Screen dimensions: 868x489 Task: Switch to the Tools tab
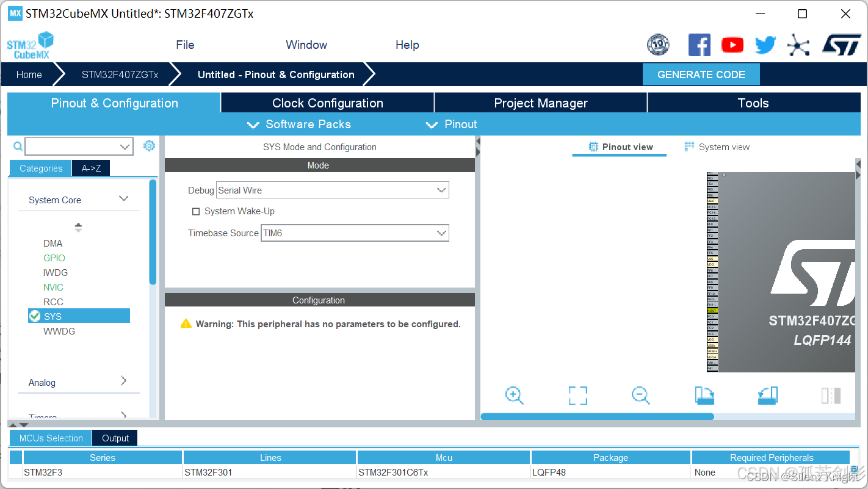point(753,103)
